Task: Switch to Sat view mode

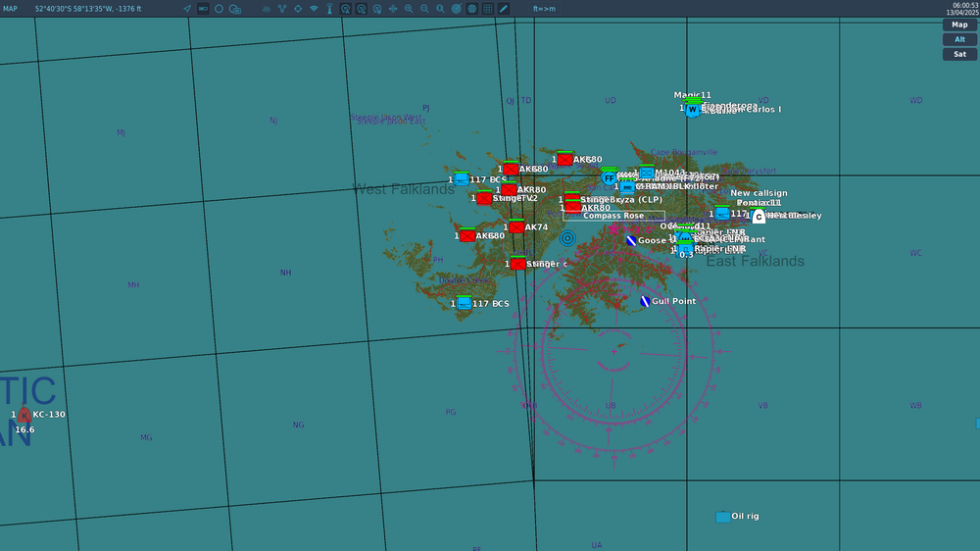Action: (959, 54)
